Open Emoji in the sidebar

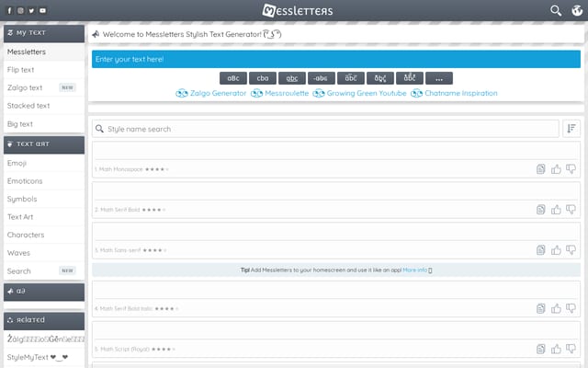point(44,163)
